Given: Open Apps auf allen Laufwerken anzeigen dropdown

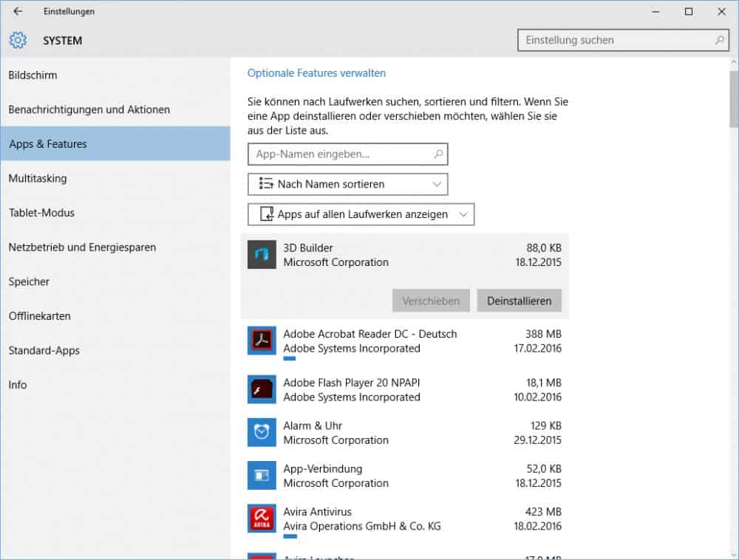Looking at the screenshot, I should [361, 214].
